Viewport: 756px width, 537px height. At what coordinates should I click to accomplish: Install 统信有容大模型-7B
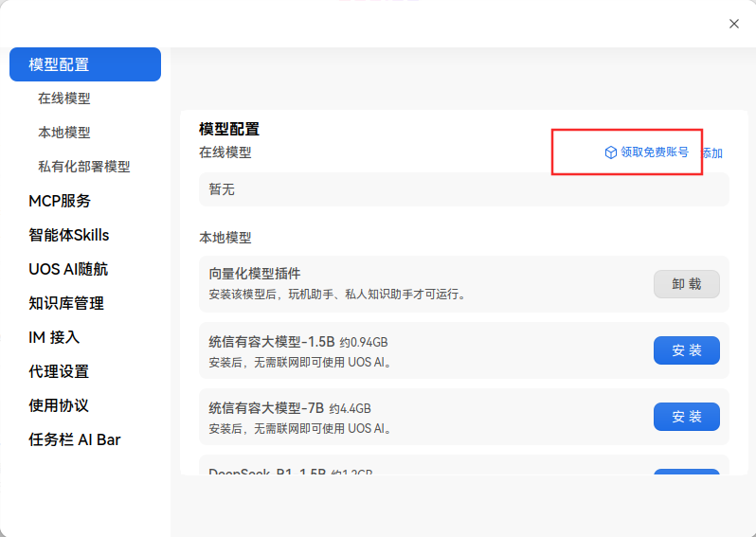687,417
